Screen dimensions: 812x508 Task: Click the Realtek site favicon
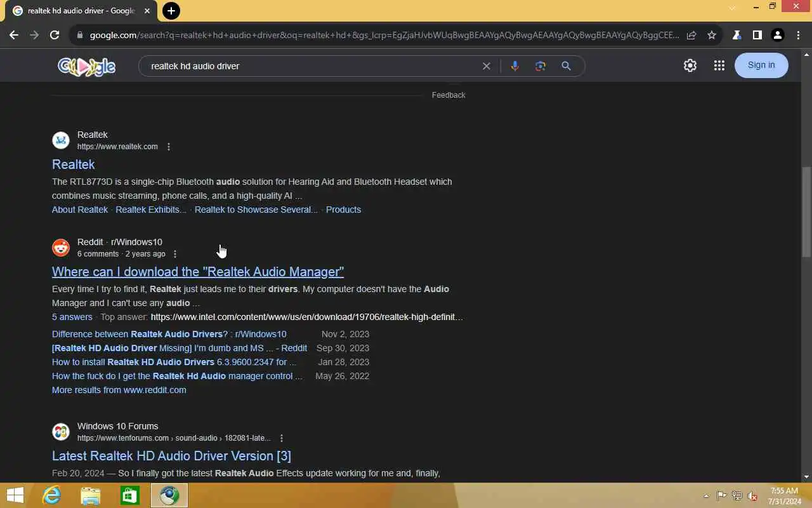[x=61, y=140]
